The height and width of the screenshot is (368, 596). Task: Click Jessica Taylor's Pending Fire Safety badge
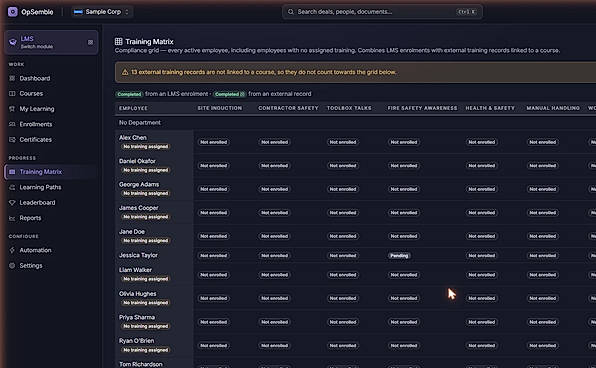coord(399,256)
